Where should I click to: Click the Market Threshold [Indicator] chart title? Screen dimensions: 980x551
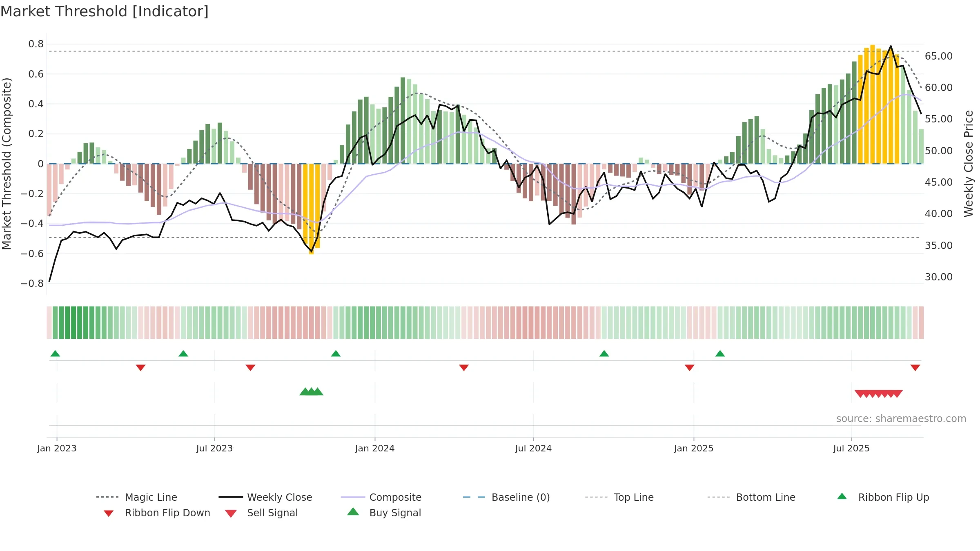[105, 11]
